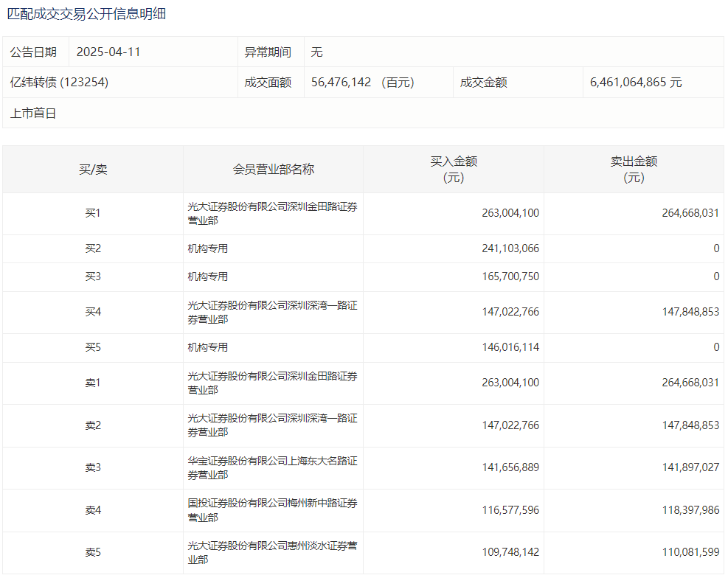Open 华宝证券上海东大名路证券营业部 entry
The width and height of the screenshot is (728, 578).
click(x=272, y=468)
